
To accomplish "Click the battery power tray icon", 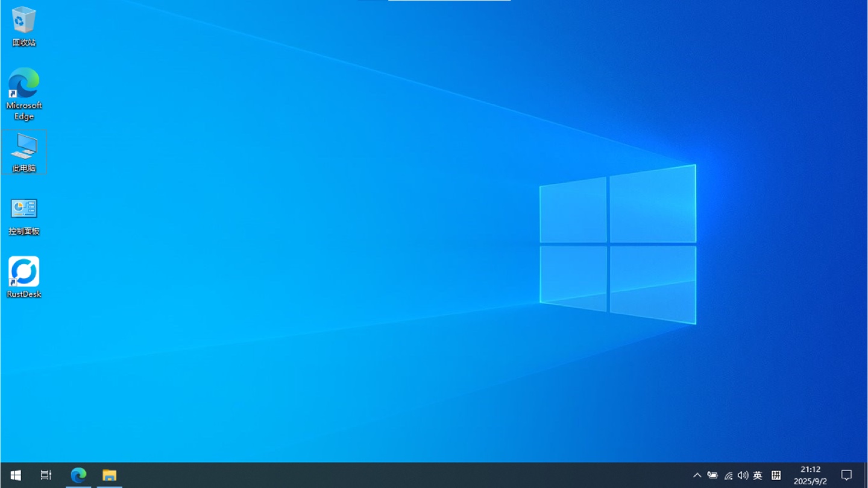I will tap(712, 475).
